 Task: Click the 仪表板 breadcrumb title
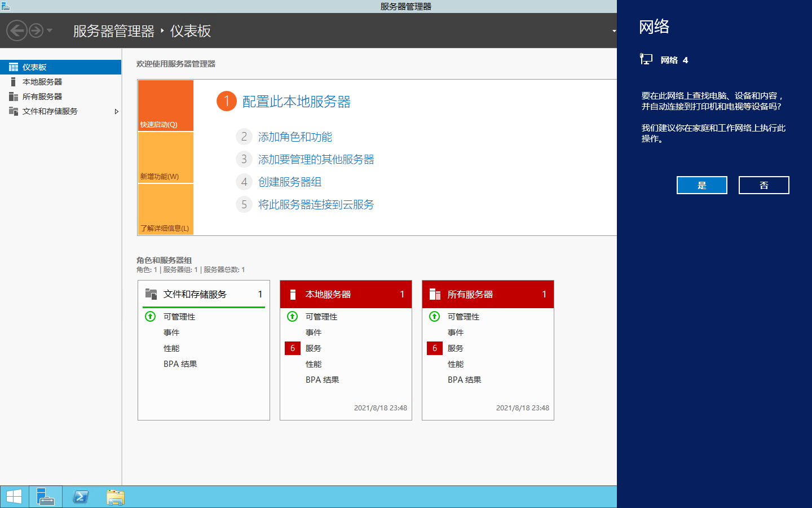(191, 31)
